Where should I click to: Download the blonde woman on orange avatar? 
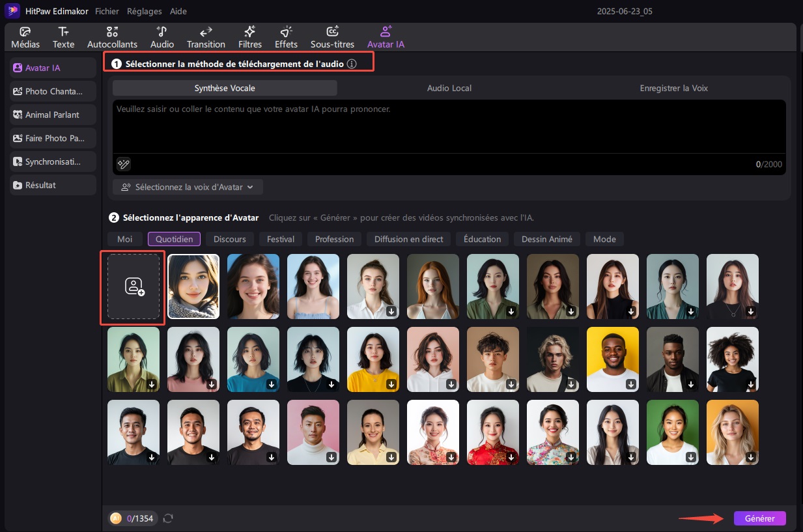751,458
